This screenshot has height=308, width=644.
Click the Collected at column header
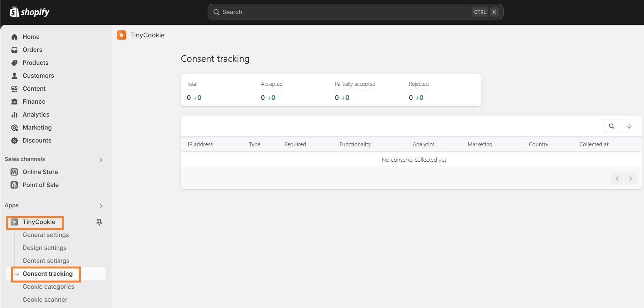[x=594, y=144]
